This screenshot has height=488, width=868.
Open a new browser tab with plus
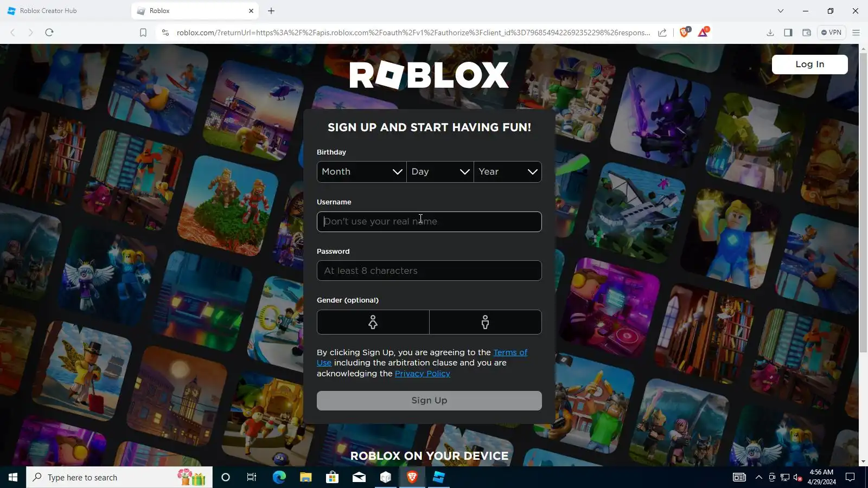[271, 11]
